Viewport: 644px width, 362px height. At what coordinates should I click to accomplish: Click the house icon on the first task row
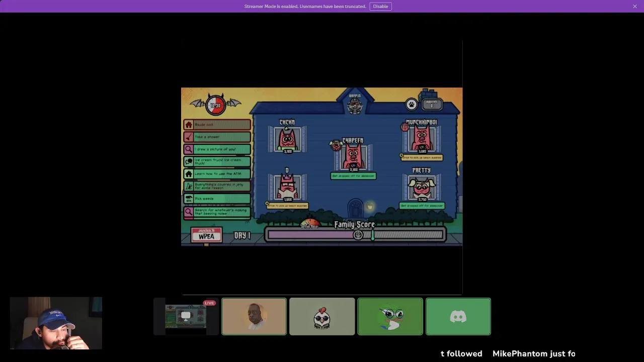[189, 125]
